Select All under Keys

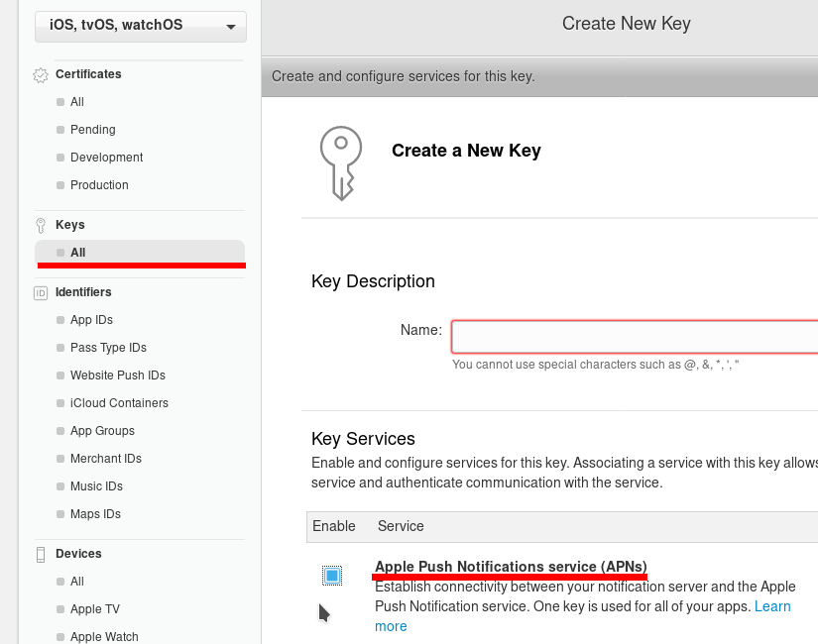pos(78,253)
